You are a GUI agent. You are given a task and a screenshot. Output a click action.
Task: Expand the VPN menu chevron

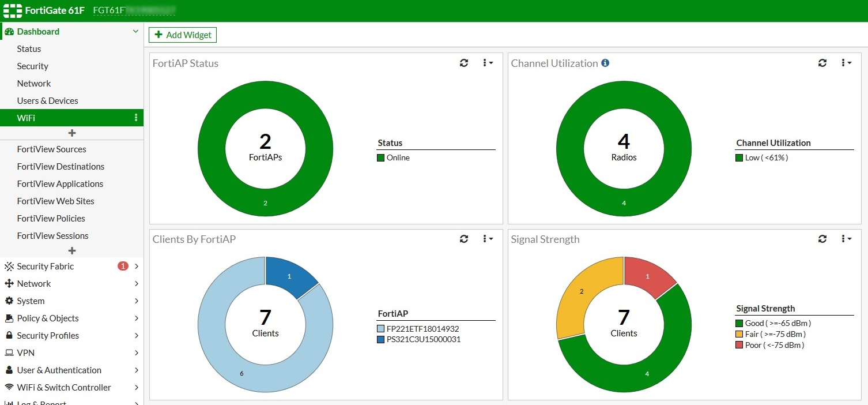(137, 353)
